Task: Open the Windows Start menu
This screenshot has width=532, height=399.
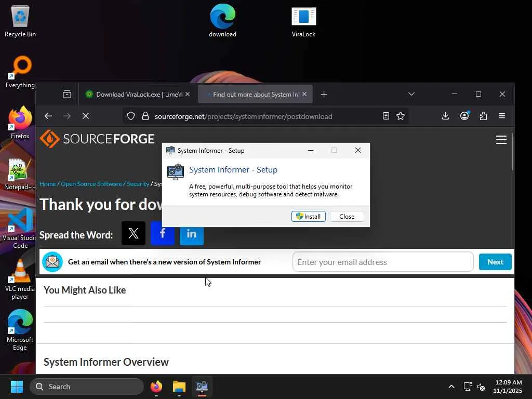Action: point(17,387)
